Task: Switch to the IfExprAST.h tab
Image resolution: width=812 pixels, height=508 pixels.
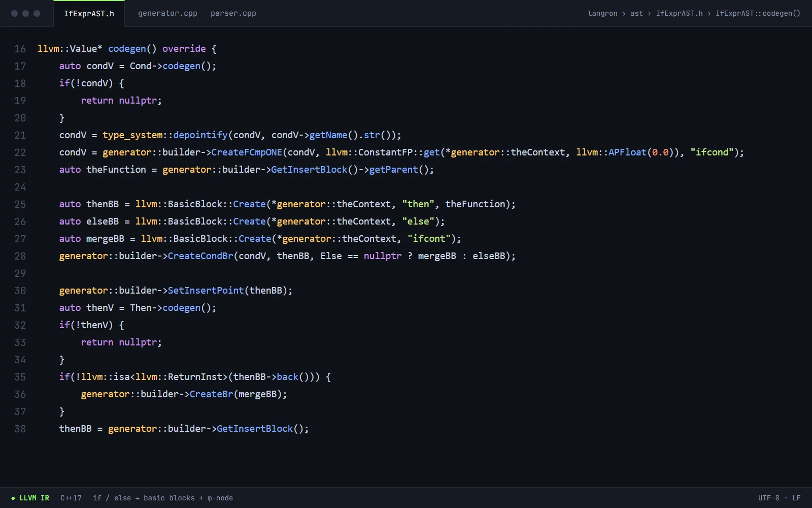Action: point(89,14)
